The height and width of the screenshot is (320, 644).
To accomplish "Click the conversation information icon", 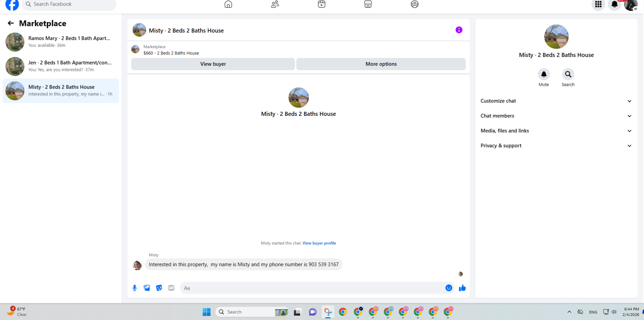I will pyautogui.click(x=459, y=30).
